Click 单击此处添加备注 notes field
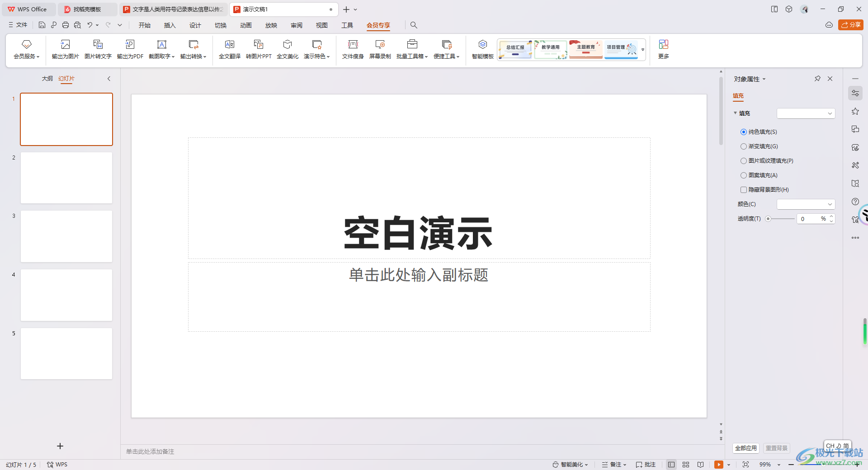Screen dimensions: 868x470 (x=150, y=451)
